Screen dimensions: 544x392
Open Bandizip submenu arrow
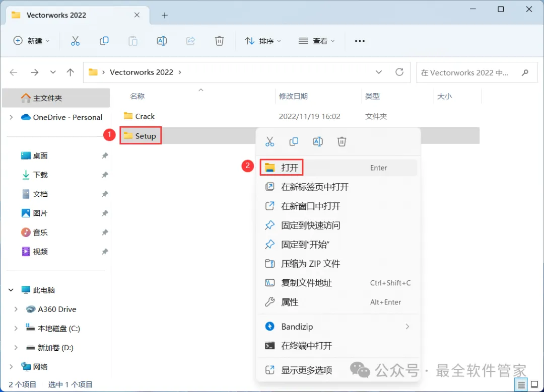coord(407,327)
